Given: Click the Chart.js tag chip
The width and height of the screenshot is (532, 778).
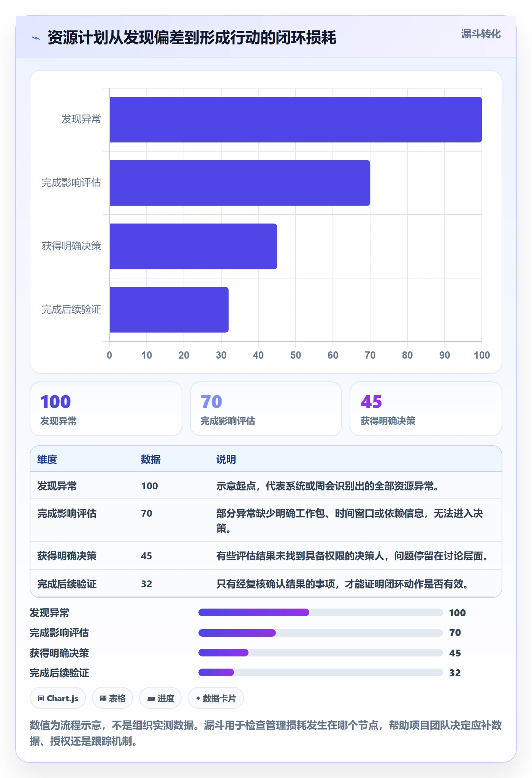Looking at the screenshot, I should point(58,698).
